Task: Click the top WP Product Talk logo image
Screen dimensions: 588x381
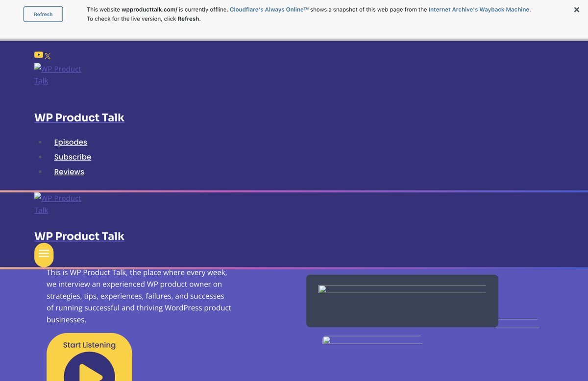Action: coord(58,74)
